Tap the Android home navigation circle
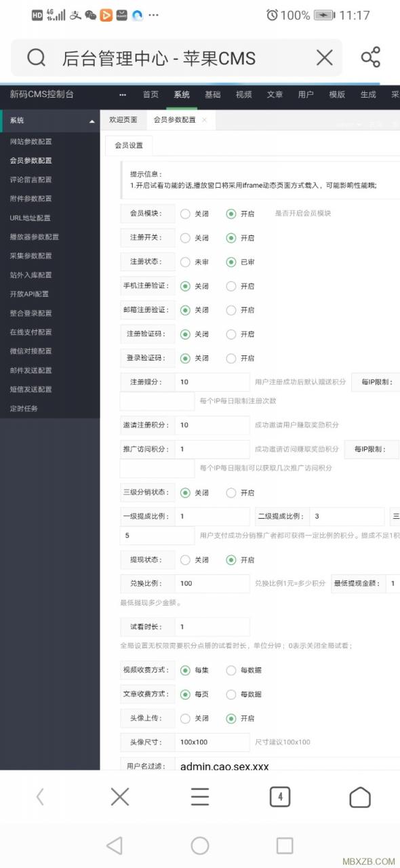Viewport: 400px width, 868px height. 200,846
